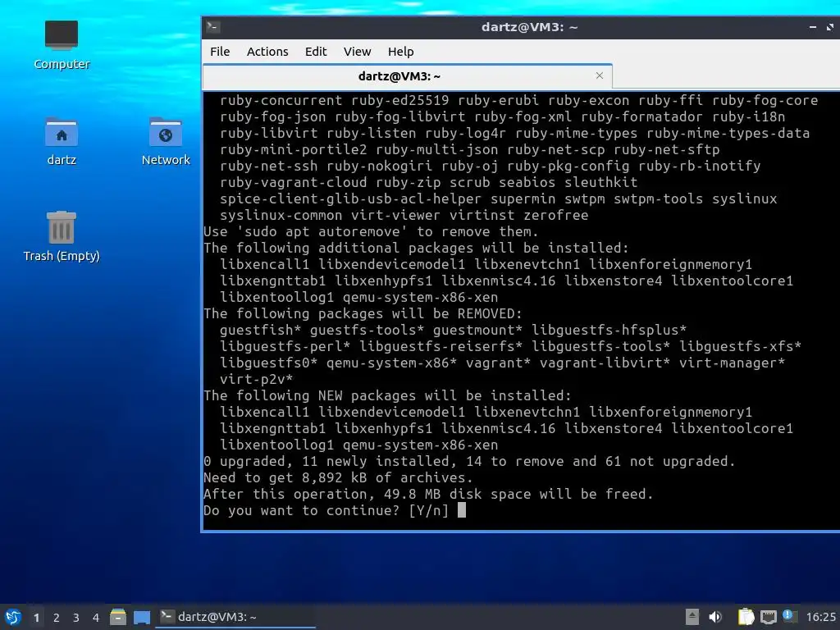The image size is (840, 630).
Task: Click the "Use 'sudo apt autoremove'" line
Action: pos(371,231)
